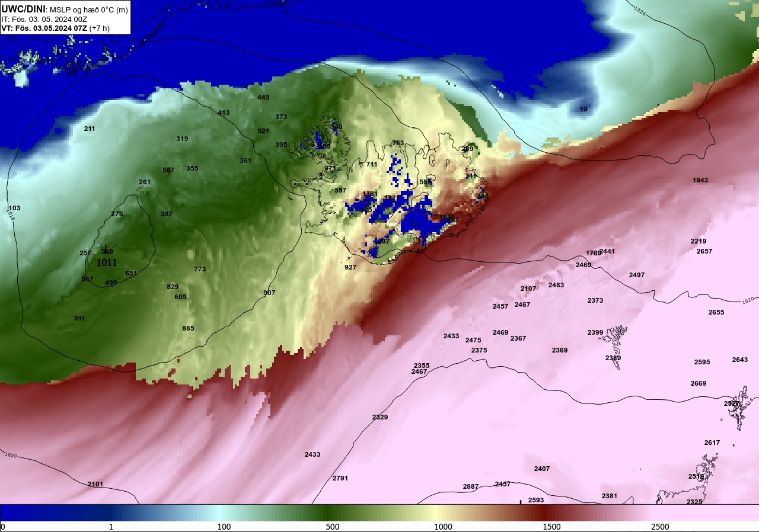This screenshot has width=759, height=532.
Task: Click the height value 651
Action: [x=131, y=273]
